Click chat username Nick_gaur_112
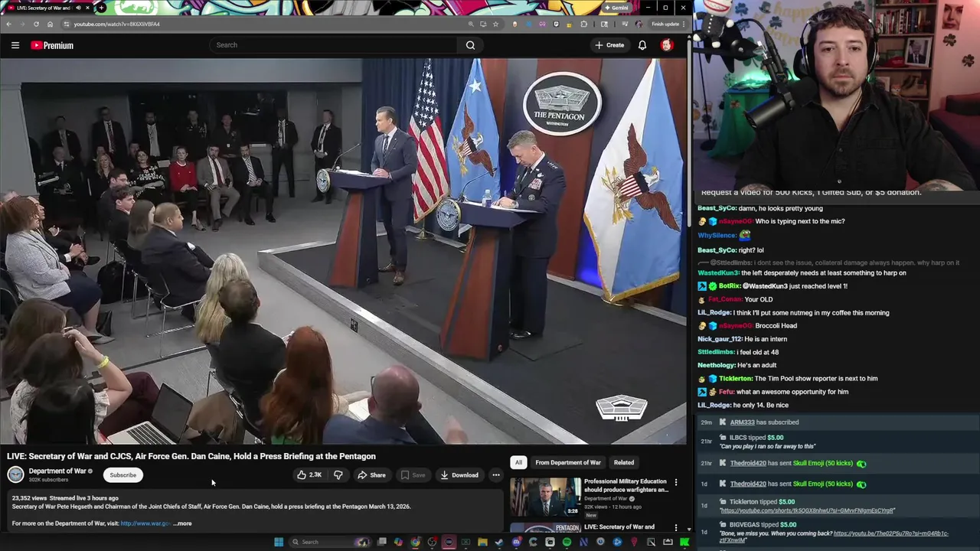 point(720,339)
